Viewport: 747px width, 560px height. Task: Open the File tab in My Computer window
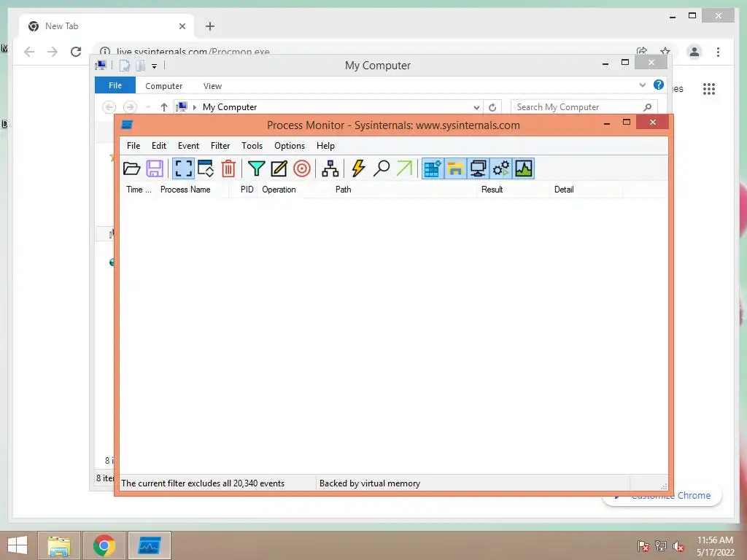click(115, 86)
